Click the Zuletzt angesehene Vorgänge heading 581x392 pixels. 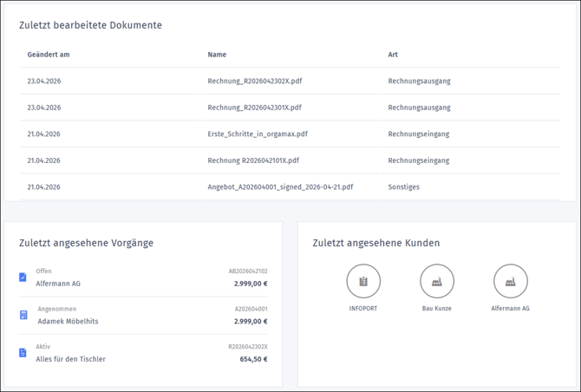pos(87,243)
